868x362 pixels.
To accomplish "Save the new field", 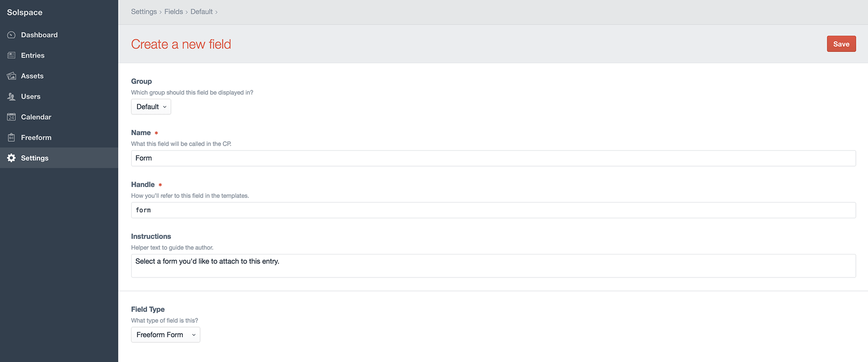I will [841, 44].
